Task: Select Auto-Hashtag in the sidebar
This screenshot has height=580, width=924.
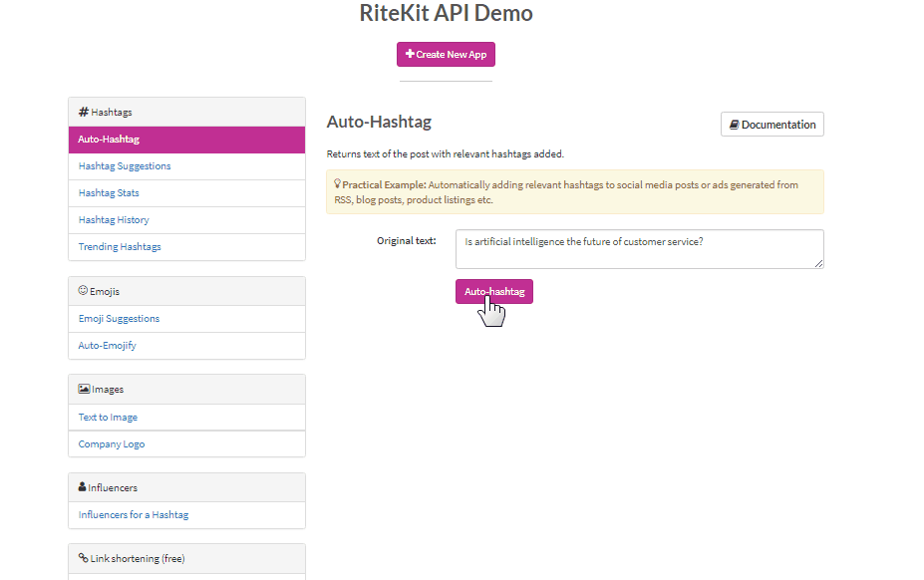Action: click(x=109, y=140)
